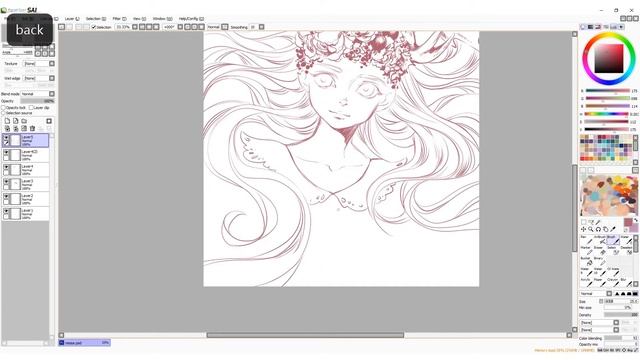Select the Water brush tool
This screenshot has height=360, width=640.
tap(626, 240)
